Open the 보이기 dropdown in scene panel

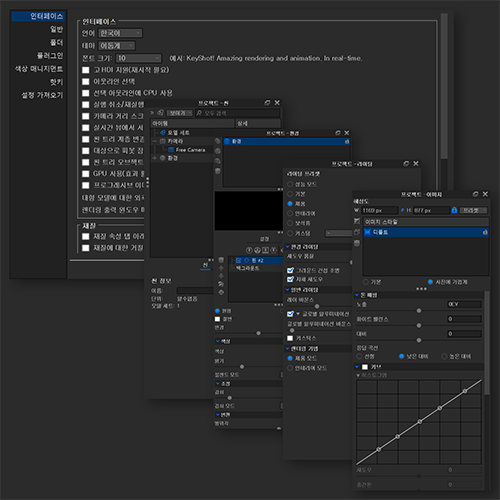pos(180,113)
